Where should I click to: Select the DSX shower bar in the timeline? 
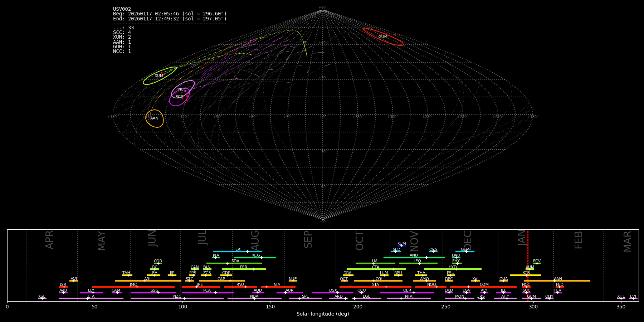pyautogui.click(x=332, y=293)
